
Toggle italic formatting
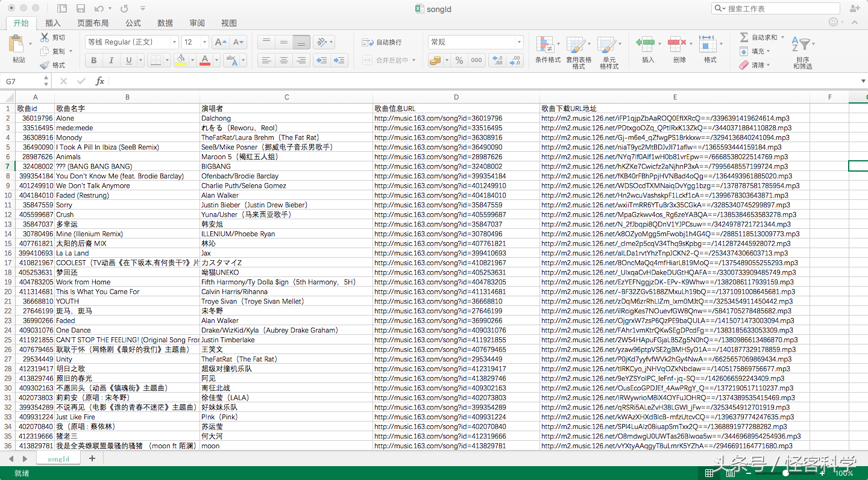pyautogui.click(x=111, y=60)
